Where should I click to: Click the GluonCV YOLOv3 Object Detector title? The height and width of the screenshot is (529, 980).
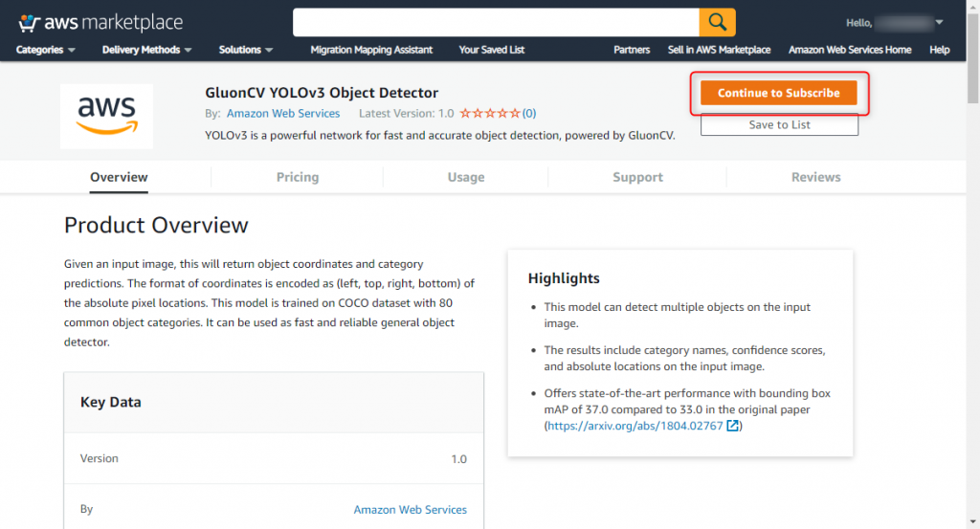322,93
